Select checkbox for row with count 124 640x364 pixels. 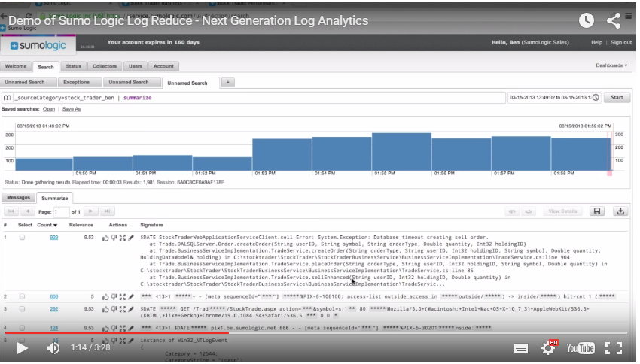point(22,328)
